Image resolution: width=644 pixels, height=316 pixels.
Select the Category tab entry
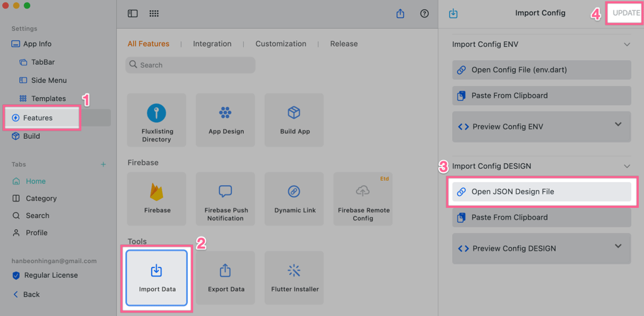(x=34, y=198)
